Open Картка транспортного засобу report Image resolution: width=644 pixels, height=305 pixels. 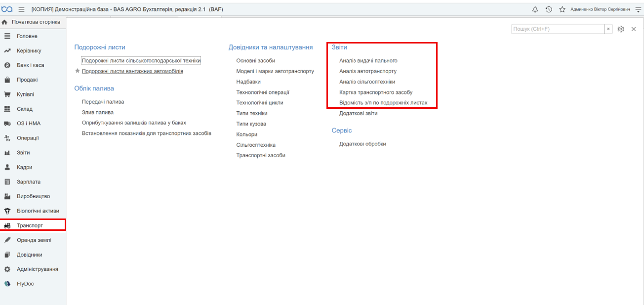[x=376, y=92]
